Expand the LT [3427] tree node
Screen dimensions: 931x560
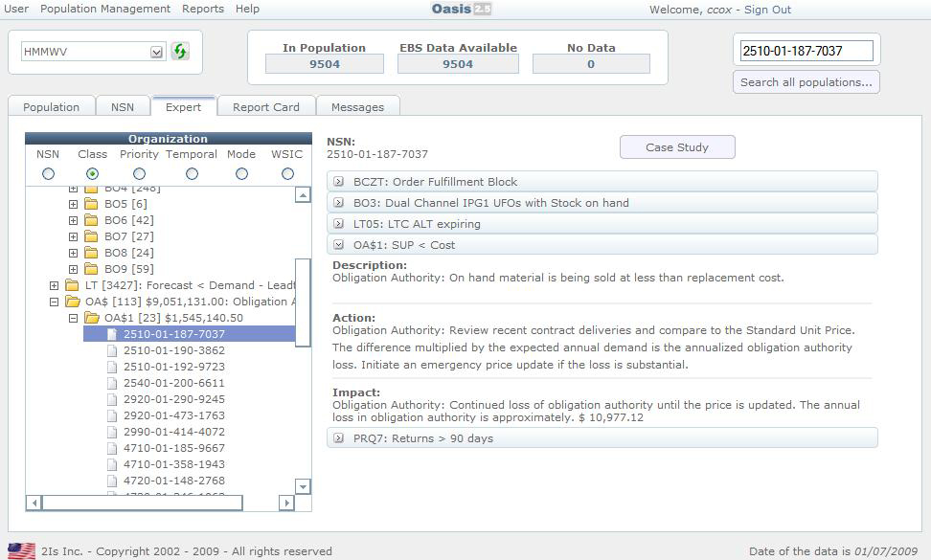pyautogui.click(x=54, y=286)
